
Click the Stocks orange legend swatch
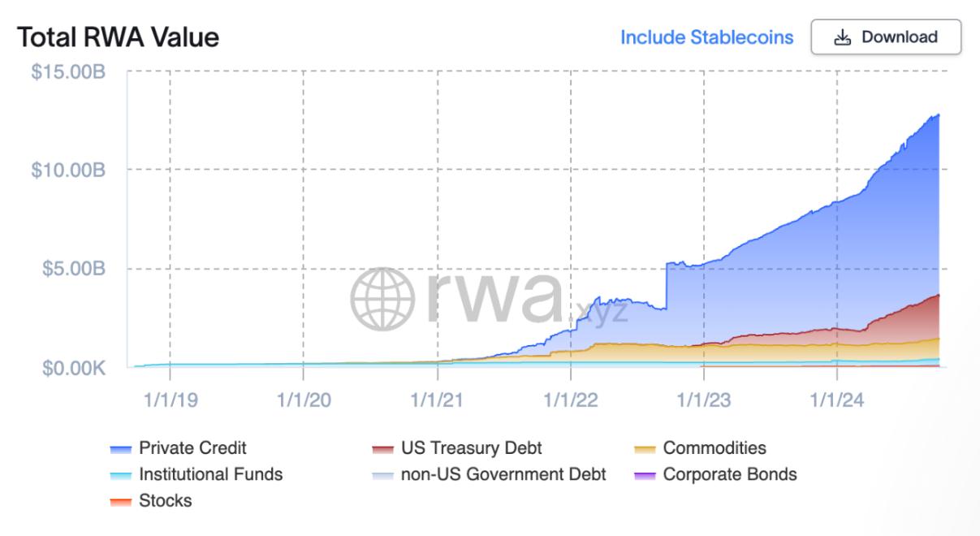point(120,502)
